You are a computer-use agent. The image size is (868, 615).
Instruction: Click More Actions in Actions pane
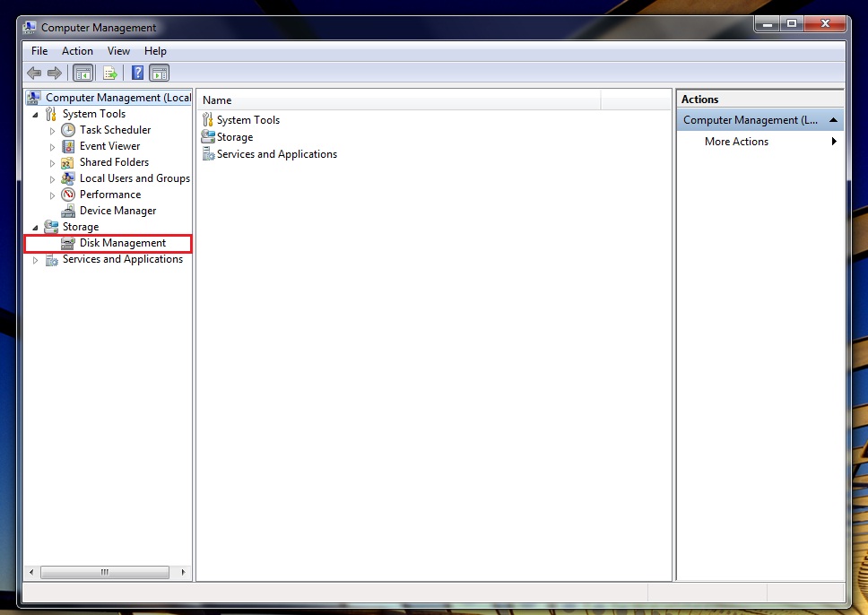tap(736, 142)
